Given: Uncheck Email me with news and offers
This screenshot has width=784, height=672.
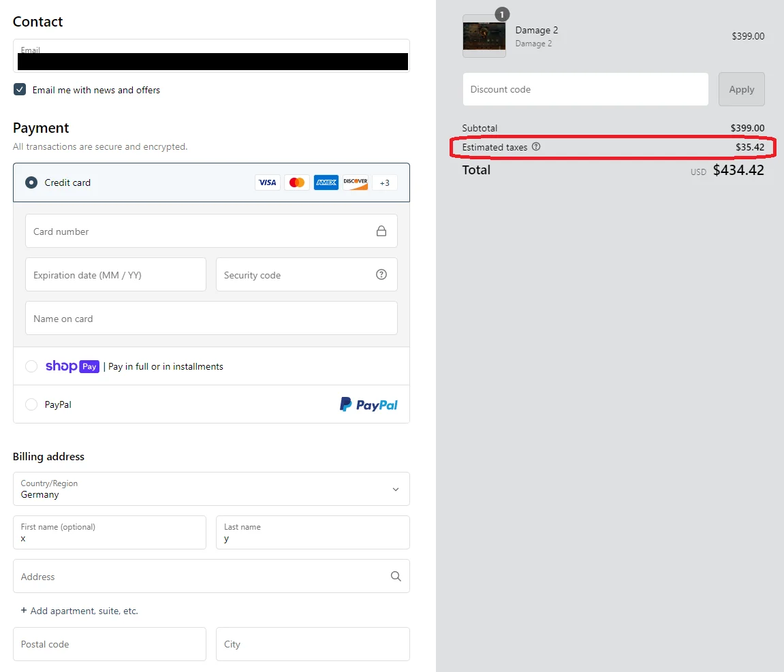Looking at the screenshot, I should (x=20, y=89).
